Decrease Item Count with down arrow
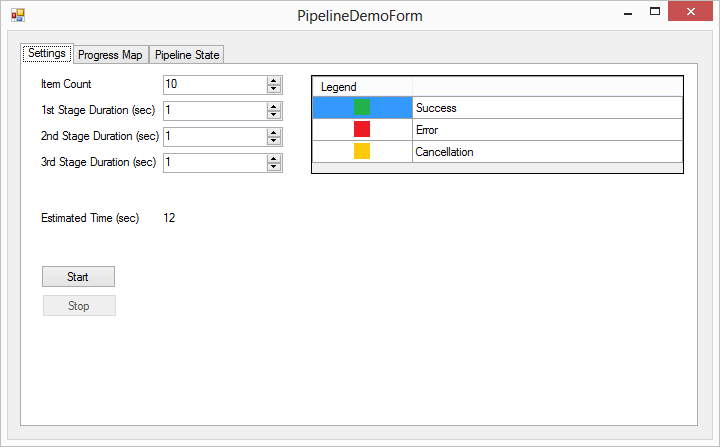This screenshot has width=720, height=447. point(274,89)
